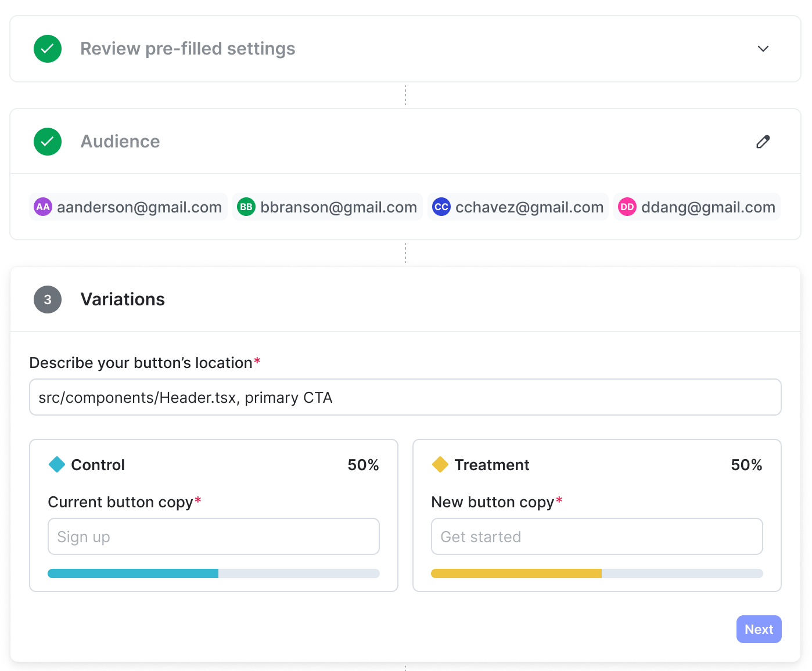
Task: Click the green checkmark beside Audience
Action: click(48, 142)
